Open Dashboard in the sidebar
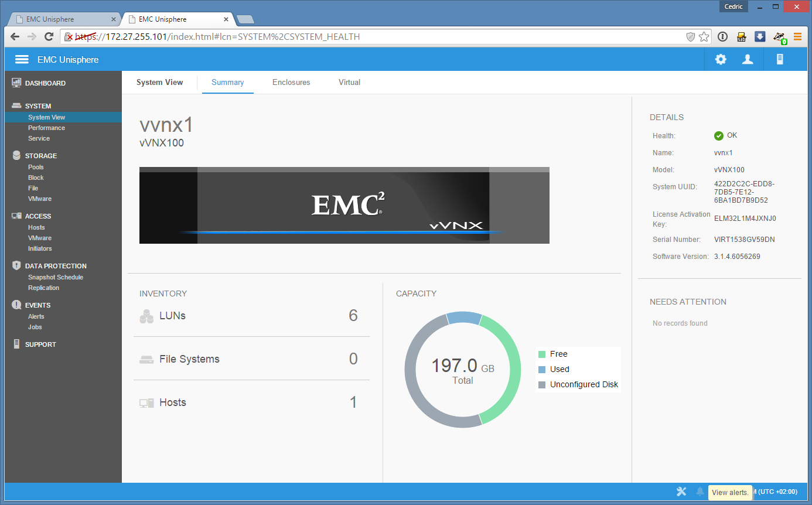This screenshot has width=812, height=505. (x=45, y=83)
